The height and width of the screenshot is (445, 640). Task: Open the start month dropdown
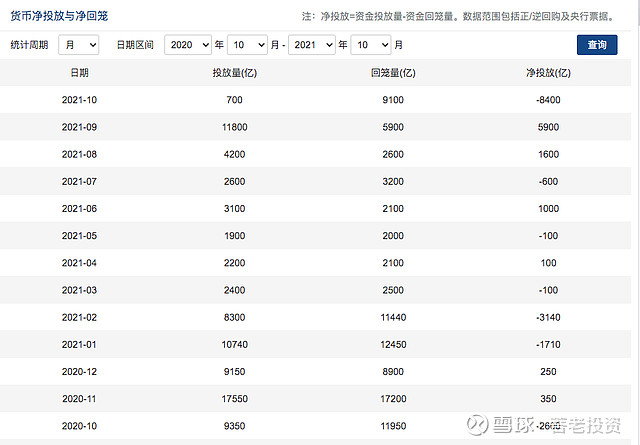[247, 44]
